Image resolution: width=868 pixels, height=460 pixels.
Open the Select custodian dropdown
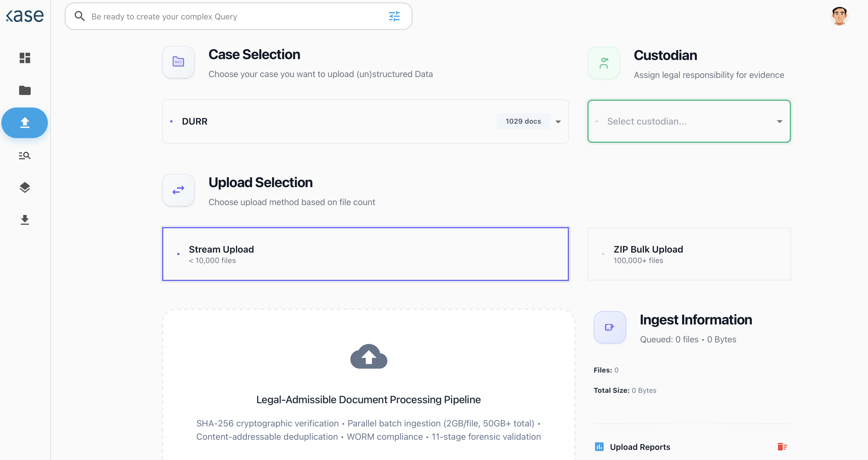tap(689, 121)
